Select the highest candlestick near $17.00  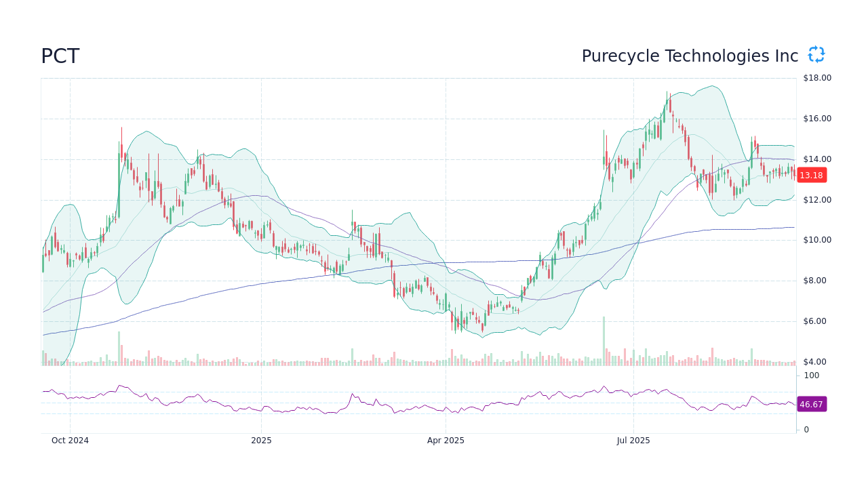click(668, 102)
